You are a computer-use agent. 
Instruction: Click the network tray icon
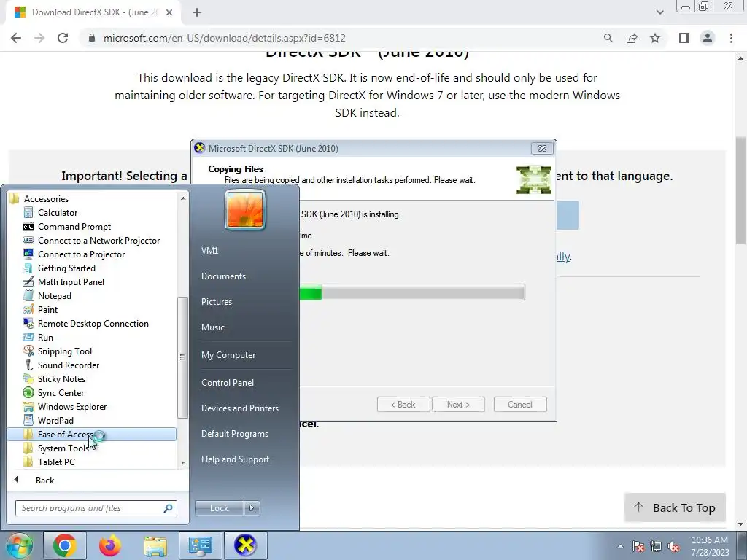[656, 547]
